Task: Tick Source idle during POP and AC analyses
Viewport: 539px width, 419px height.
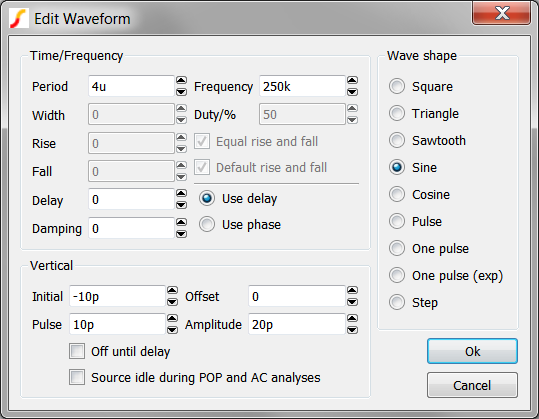Action: pos(77,377)
